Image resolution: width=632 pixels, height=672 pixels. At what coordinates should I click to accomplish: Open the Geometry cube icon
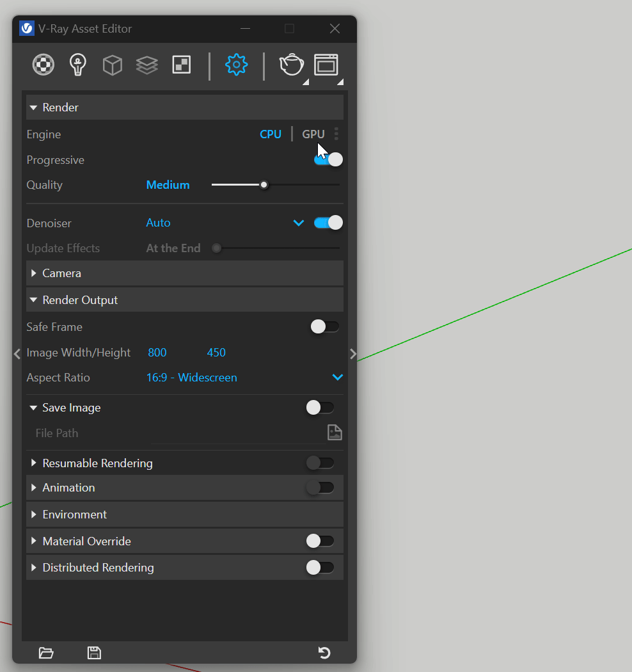tap(113, 65)
